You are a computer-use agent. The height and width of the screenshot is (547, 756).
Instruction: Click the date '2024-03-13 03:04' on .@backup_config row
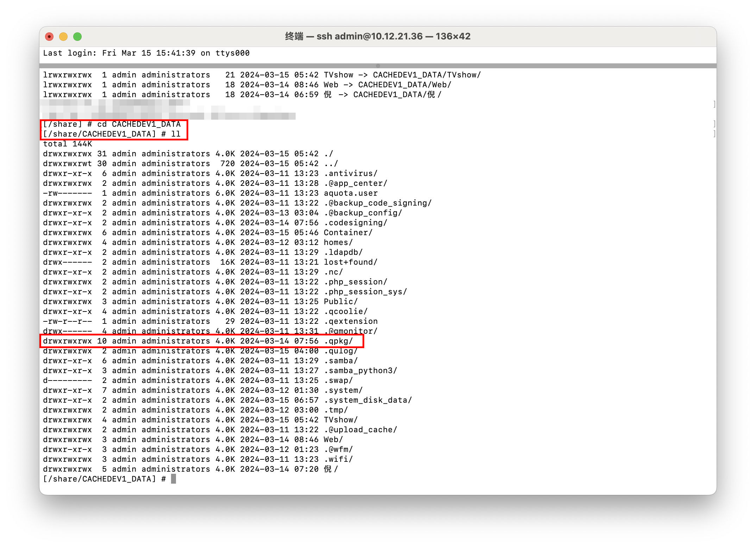pos(279,213)
